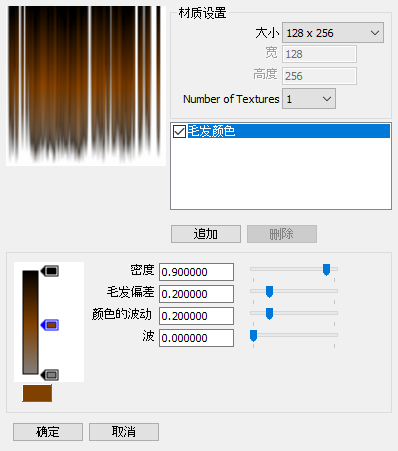
Task: Click the 密度 slider handle
Action: click(326, 270)
